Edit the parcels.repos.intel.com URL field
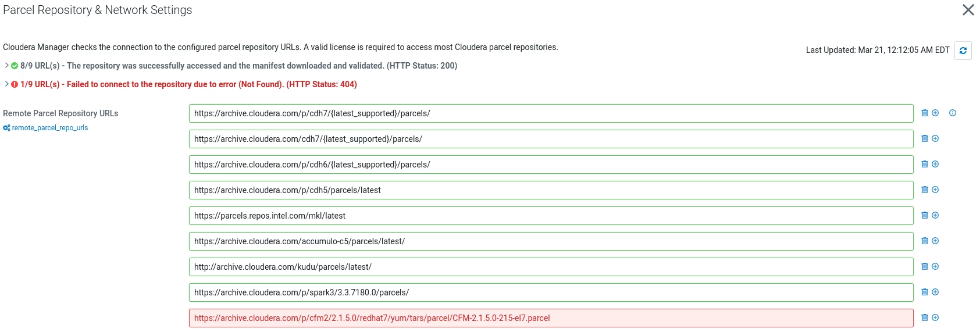 pos(551,216)
